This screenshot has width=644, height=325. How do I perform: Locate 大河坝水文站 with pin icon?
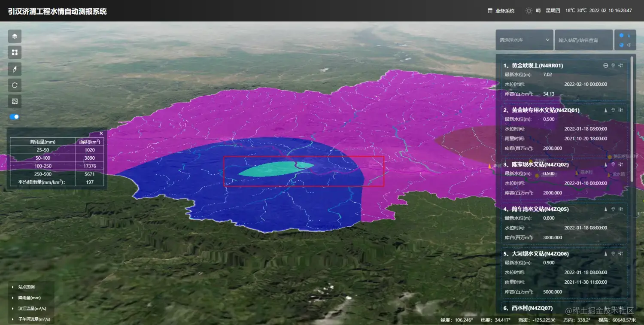pyautogui.click(x=613, y=254)
